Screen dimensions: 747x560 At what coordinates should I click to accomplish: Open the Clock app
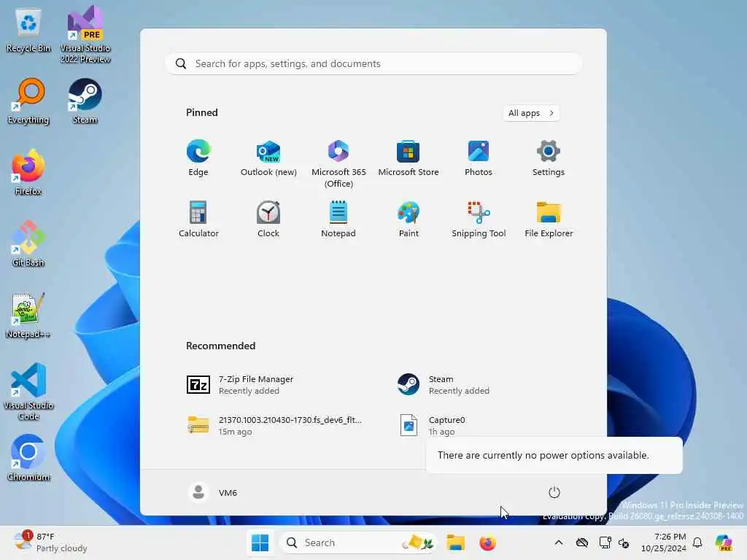click(268, 219)
